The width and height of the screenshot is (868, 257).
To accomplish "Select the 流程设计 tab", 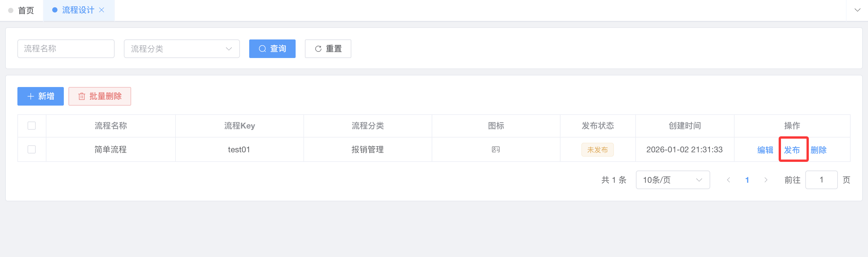I will pos(78,10).
